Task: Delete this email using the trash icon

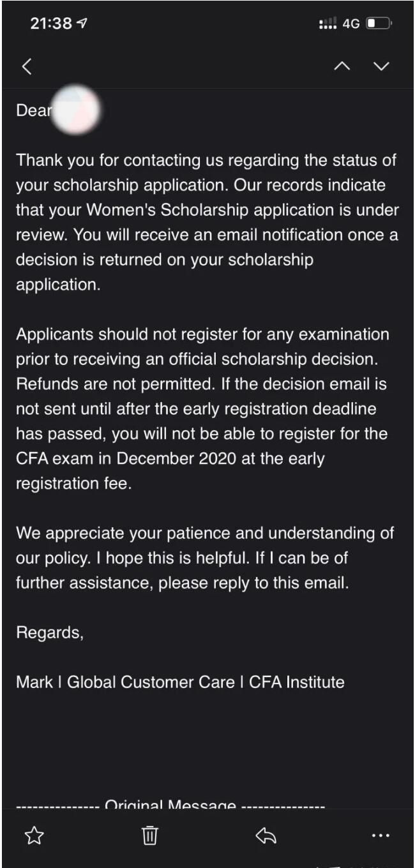Action: [149, 835]
